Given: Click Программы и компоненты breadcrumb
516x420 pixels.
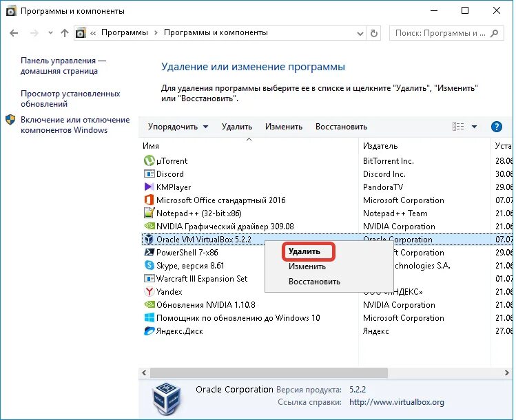Looking at the screenshot, I should [x=216, y=32].
